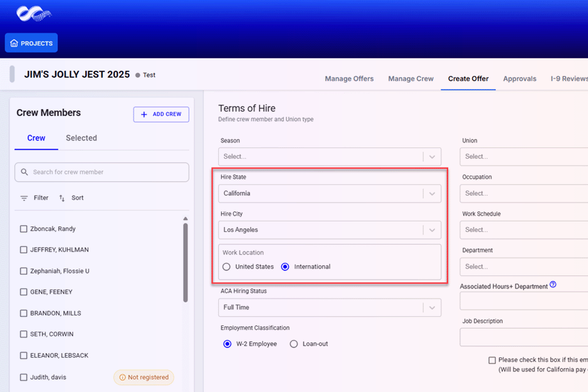Expand the ACA Hiring Status dropdown
The width and height of the screenshot is (588, 392).
click(432, 308)
